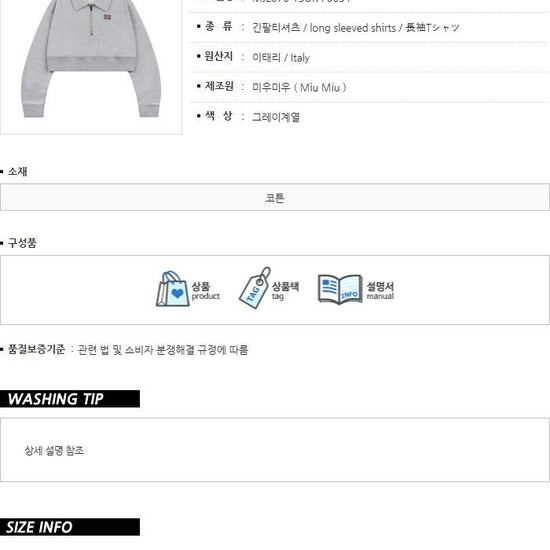Viewport: 550px width, 550px height.
Task: Click the shopping bag product icon
Action: point(173,289)
